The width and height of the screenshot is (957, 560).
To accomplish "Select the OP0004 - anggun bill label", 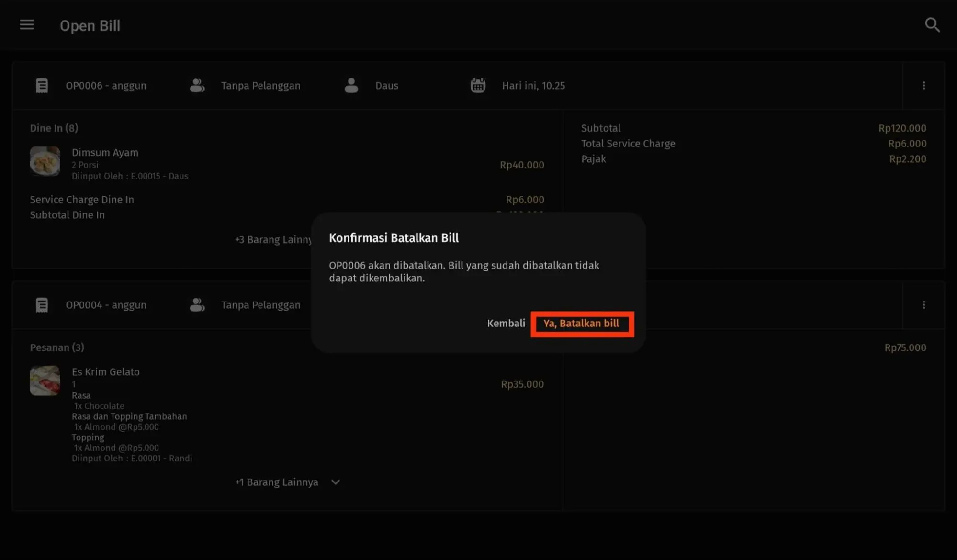I will click(106, 305).
